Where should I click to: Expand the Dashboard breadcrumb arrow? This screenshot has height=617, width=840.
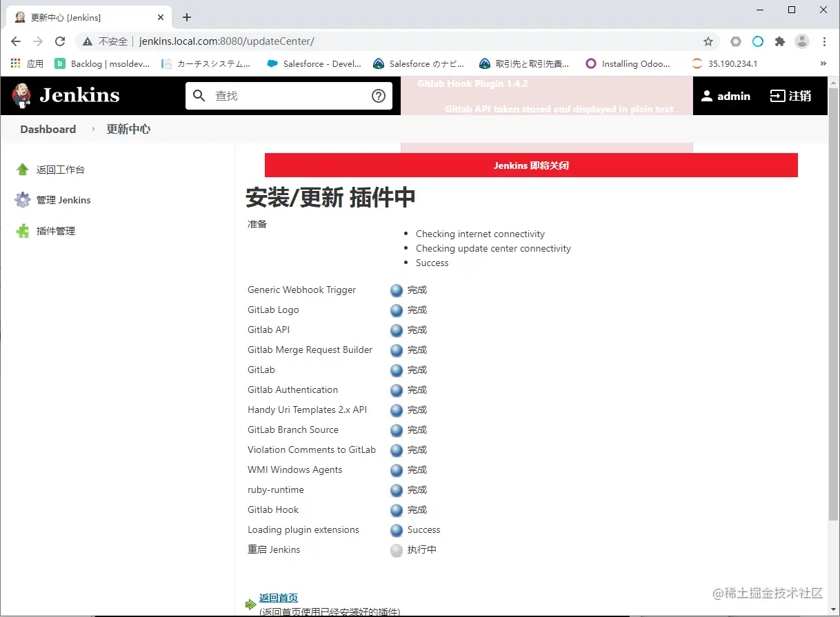(93, 130)
